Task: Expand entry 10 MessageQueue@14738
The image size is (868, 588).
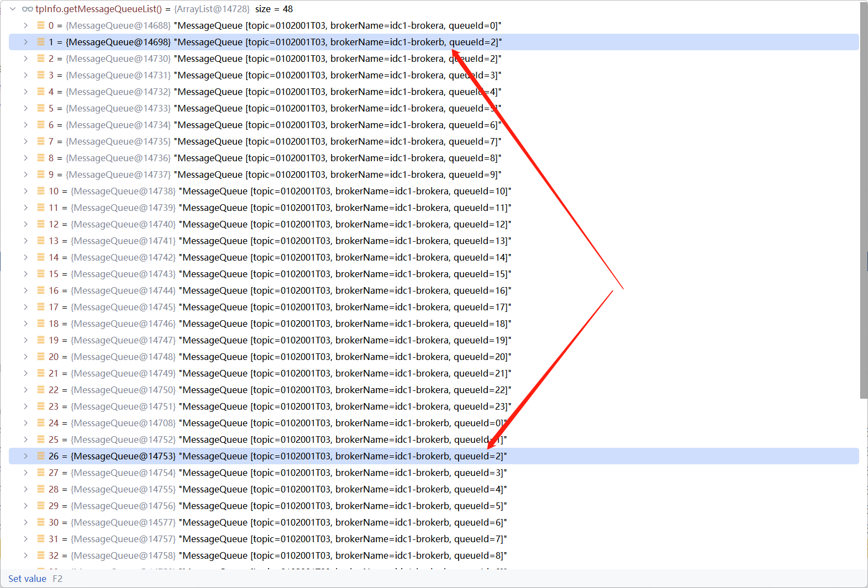Action: coord(25,191)
